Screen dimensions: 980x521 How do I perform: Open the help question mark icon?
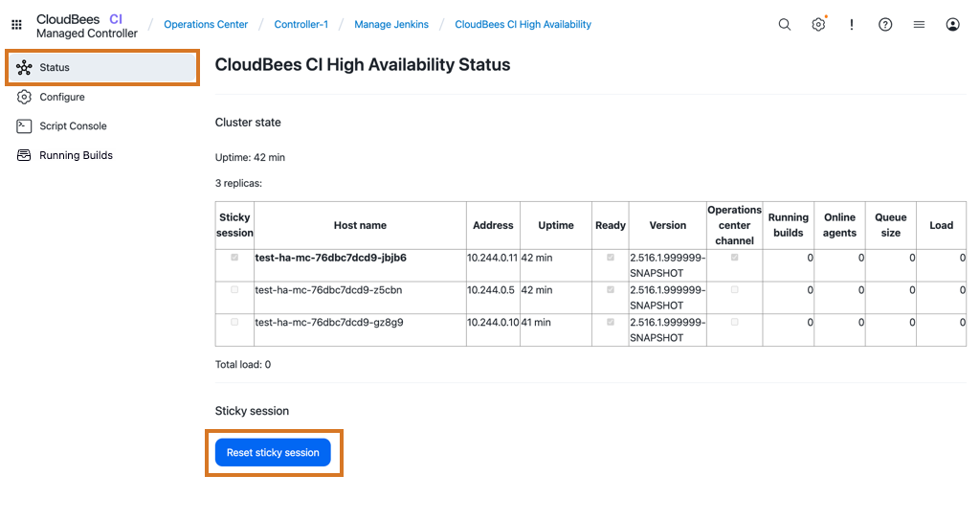885,25
